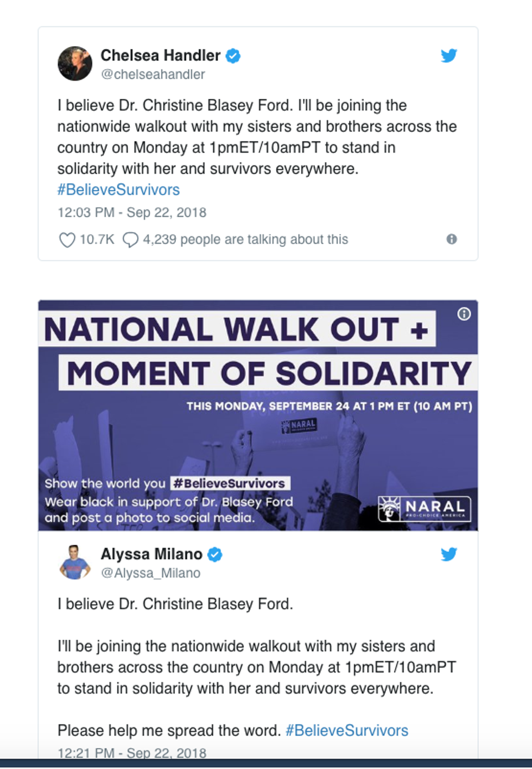Open replies via speech bubble icon

click(130, 239)
